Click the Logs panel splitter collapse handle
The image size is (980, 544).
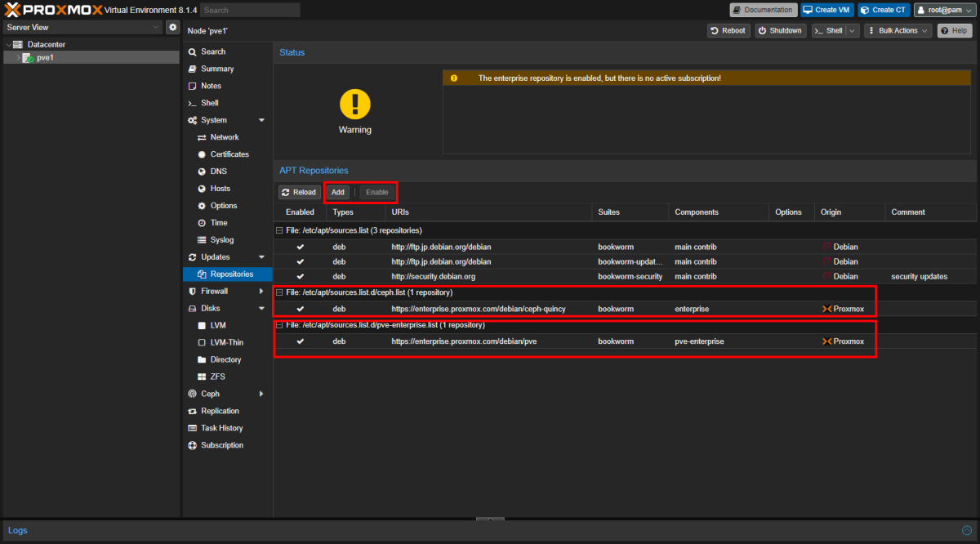pos(490,519)
